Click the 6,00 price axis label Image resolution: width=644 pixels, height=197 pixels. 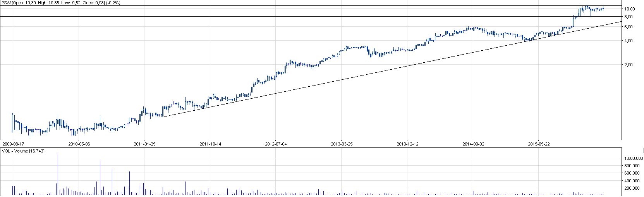point(629,27)
